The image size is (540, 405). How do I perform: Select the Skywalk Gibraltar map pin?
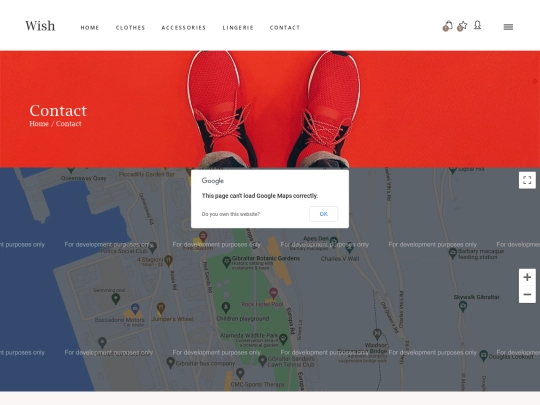pos(463,306)
